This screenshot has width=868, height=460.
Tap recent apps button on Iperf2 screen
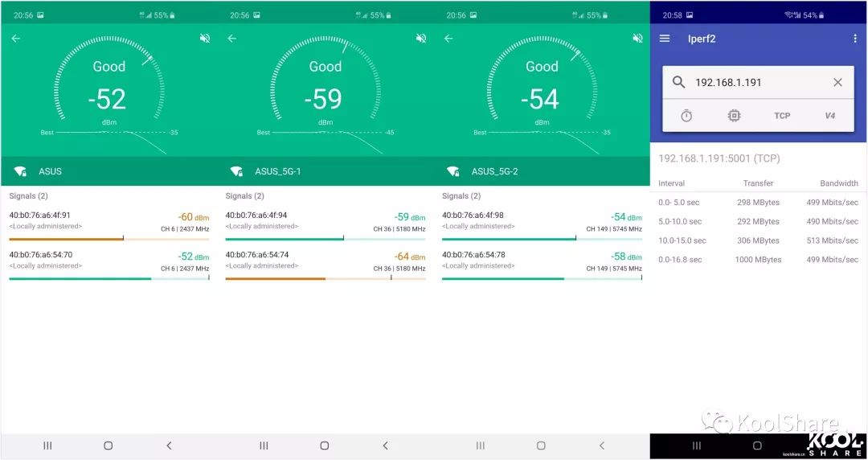click(x=697, y=446)
